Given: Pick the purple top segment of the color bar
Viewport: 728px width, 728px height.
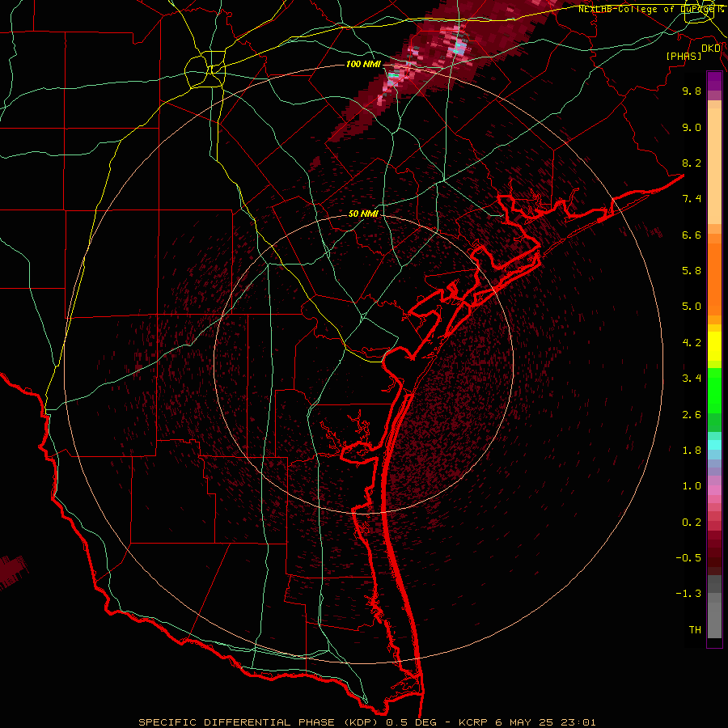Looking at the screenshot, I should [x=714, y=81].
